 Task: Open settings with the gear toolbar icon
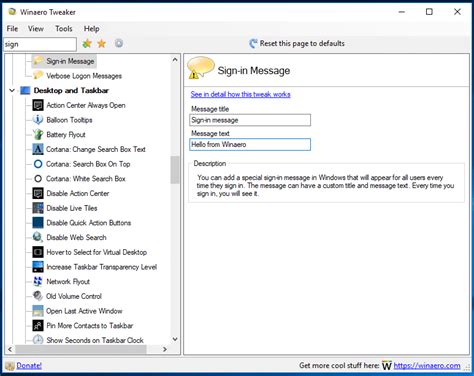click(x=119, y=43)
